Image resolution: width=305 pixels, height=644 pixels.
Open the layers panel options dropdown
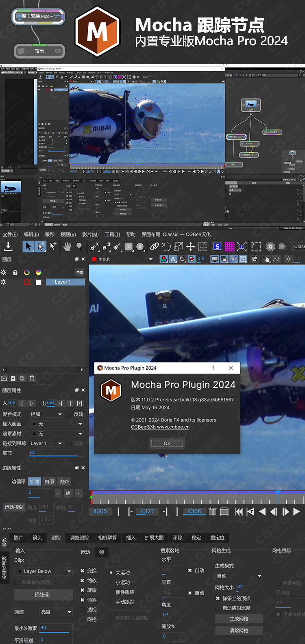[x=80, y=272]
